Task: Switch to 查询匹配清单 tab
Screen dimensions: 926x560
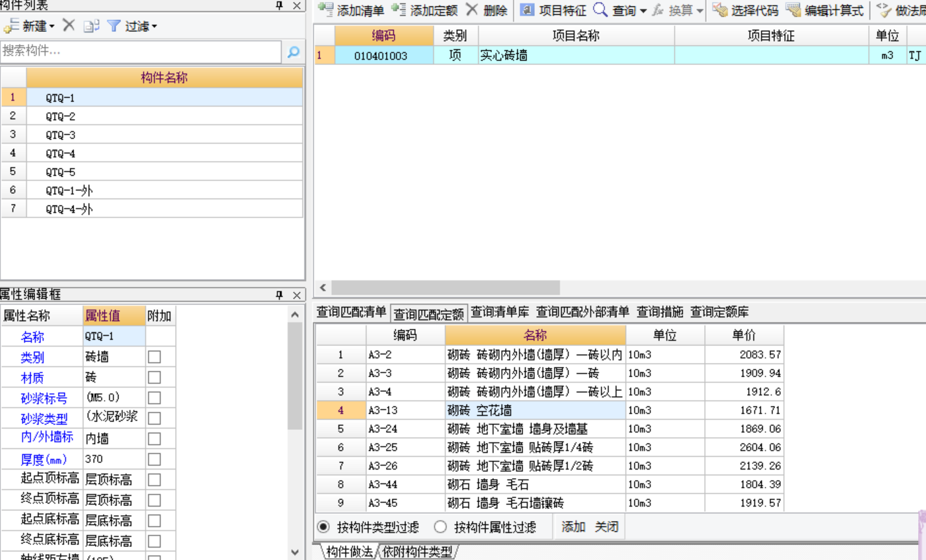Action: (351, 312)
